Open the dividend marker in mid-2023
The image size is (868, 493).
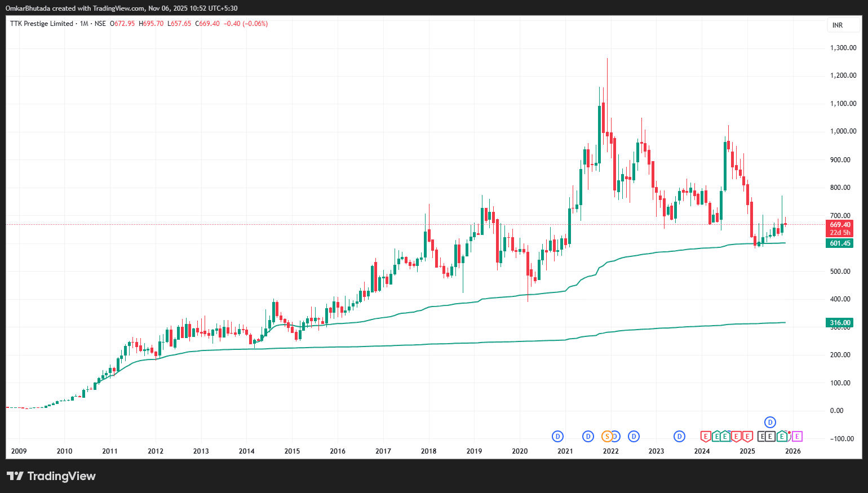pyautogui.click(x=680, y=436)
